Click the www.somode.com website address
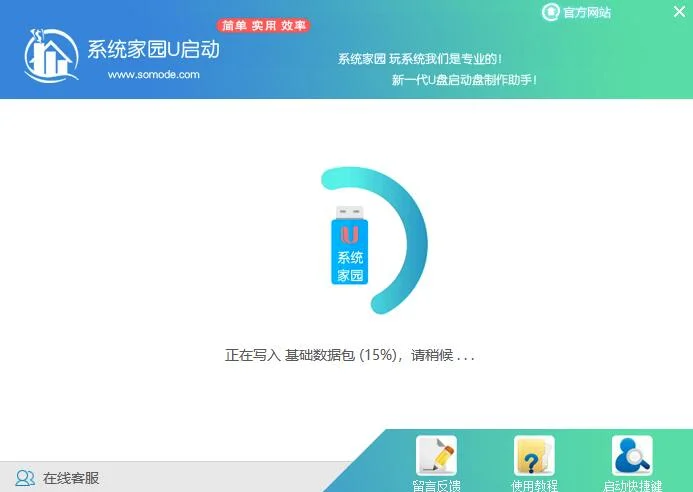 click(153, 74)
